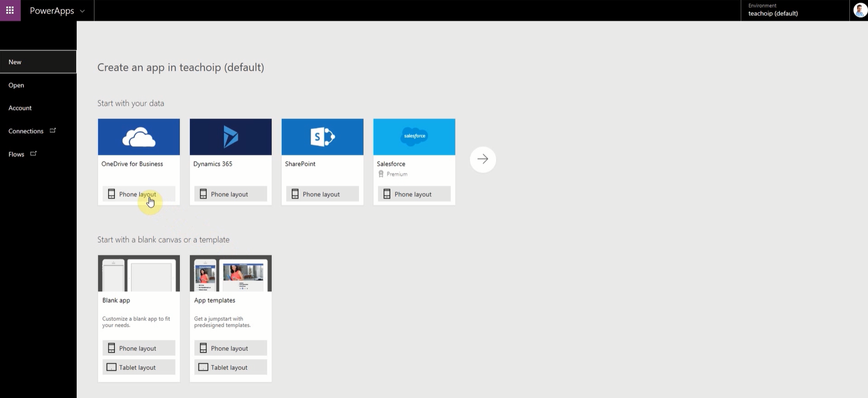The height and width of the screenshot is (398, 868).
Task: Click the App templates title text
Action: (215, 300)
